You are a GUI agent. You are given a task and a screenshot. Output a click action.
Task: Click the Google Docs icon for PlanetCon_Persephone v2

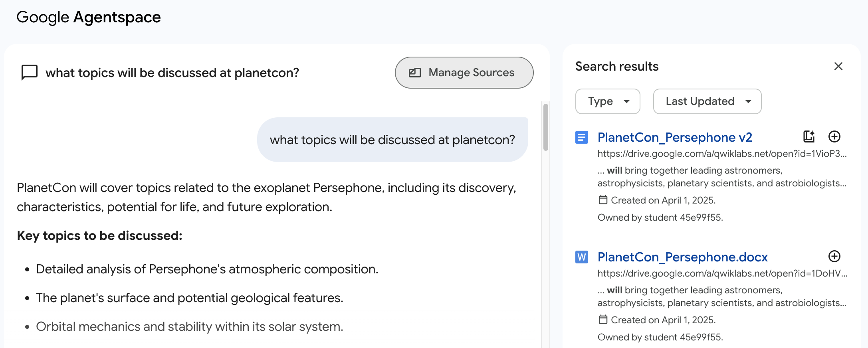coord(582,137)
